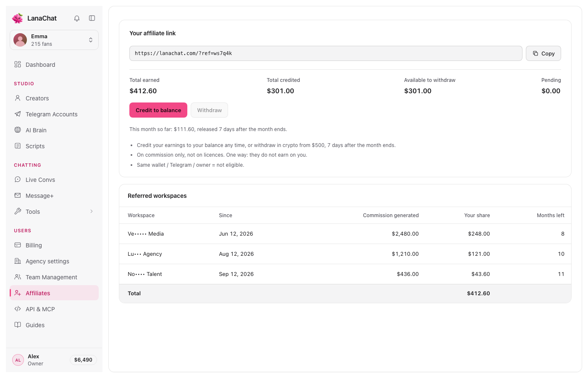
Task: Click the LanaChat raspberry logo icon
Action: click(x=18, y=18)
